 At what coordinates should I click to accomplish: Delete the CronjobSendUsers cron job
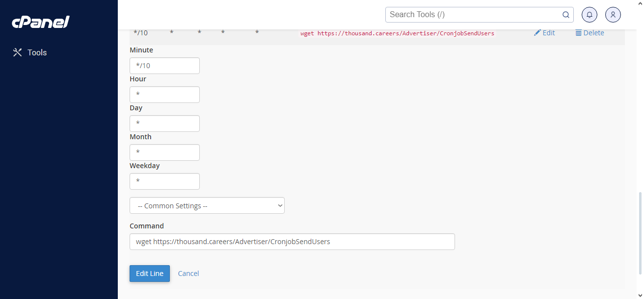pos(590,33)
